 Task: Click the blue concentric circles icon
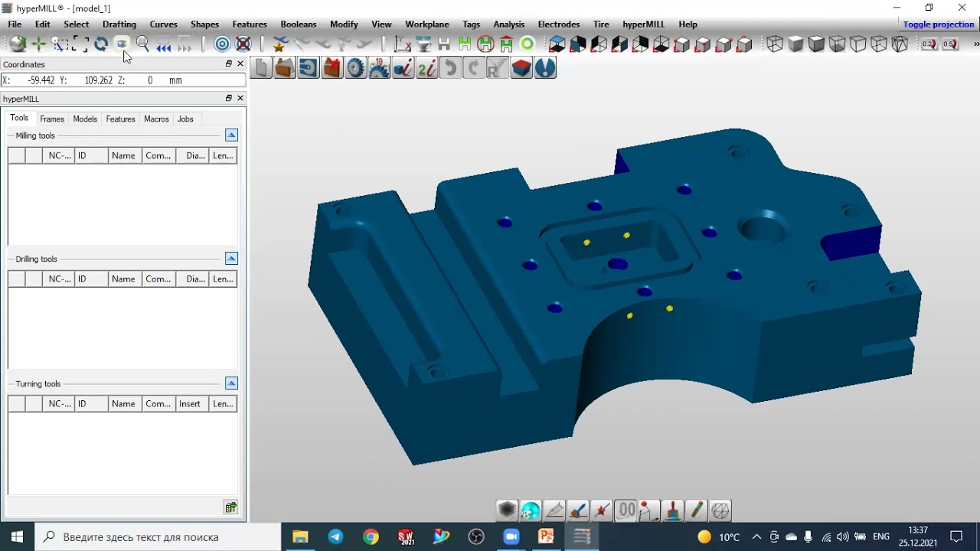point(223,44)
